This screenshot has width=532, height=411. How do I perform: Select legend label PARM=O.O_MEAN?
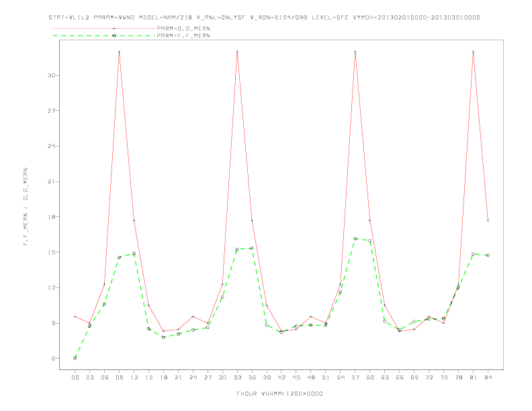coord(183,28)
